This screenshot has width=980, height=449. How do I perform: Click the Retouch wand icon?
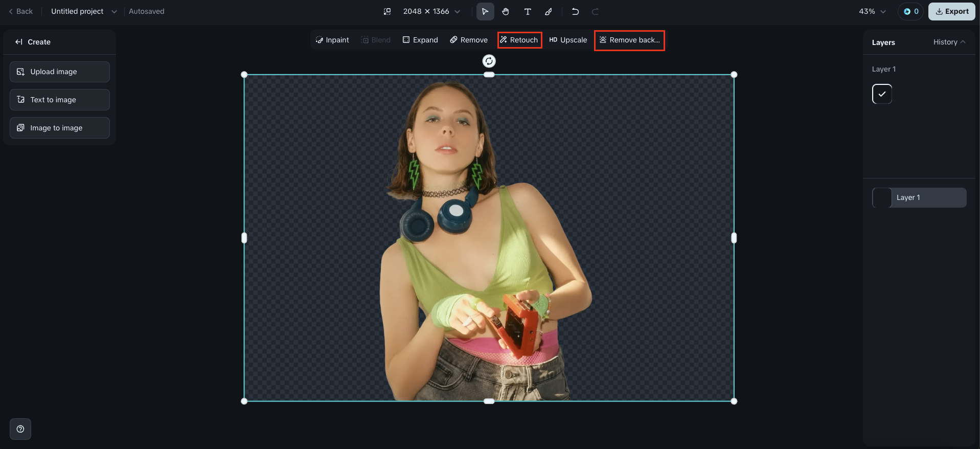[x=504, y=40]
